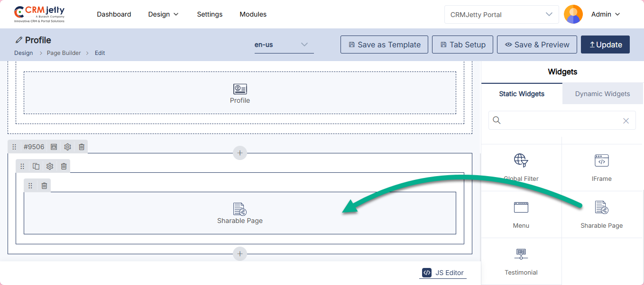Image resolution: width=644 pixels, height=285 pixels.
Task: Clear the widget search with the X
Action: 626,121
